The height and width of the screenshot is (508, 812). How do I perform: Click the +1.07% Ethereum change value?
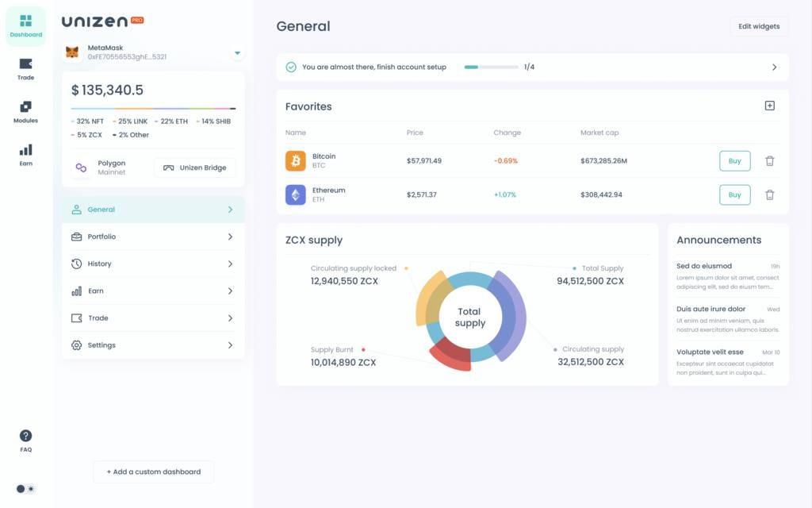pyautogui.click(x=505, y=195)
